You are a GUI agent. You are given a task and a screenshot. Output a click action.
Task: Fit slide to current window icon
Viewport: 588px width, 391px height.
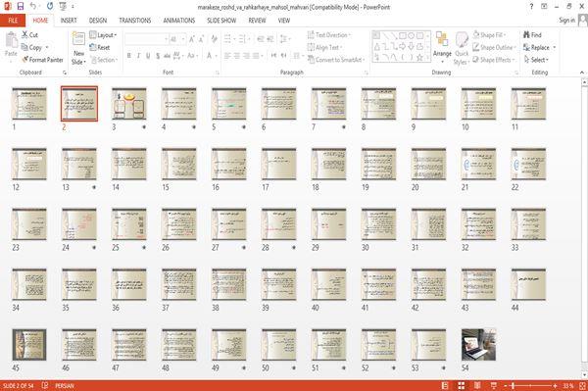click(x=583, y=385)
